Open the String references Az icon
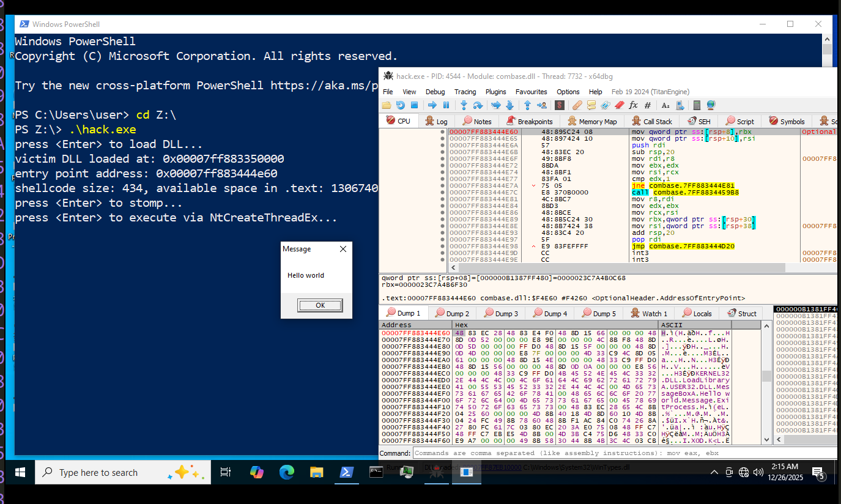 (x=665, y=105)
